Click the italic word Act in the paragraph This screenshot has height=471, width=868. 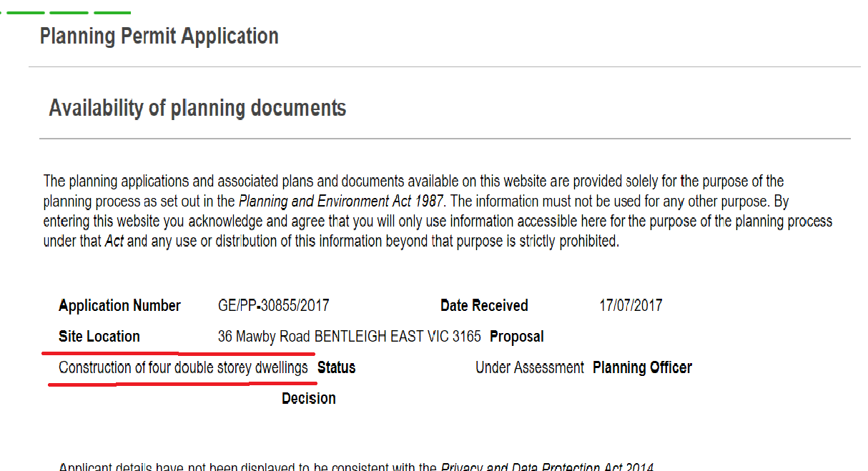(x=114, y=242)
